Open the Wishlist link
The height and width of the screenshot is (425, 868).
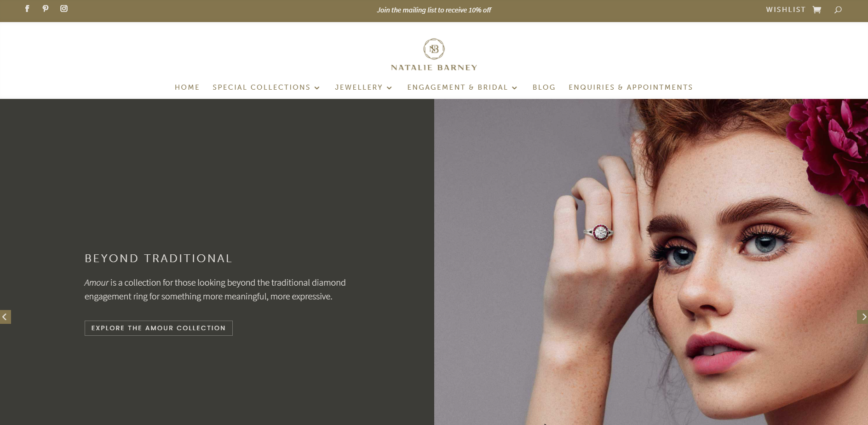tap(786, 10)
